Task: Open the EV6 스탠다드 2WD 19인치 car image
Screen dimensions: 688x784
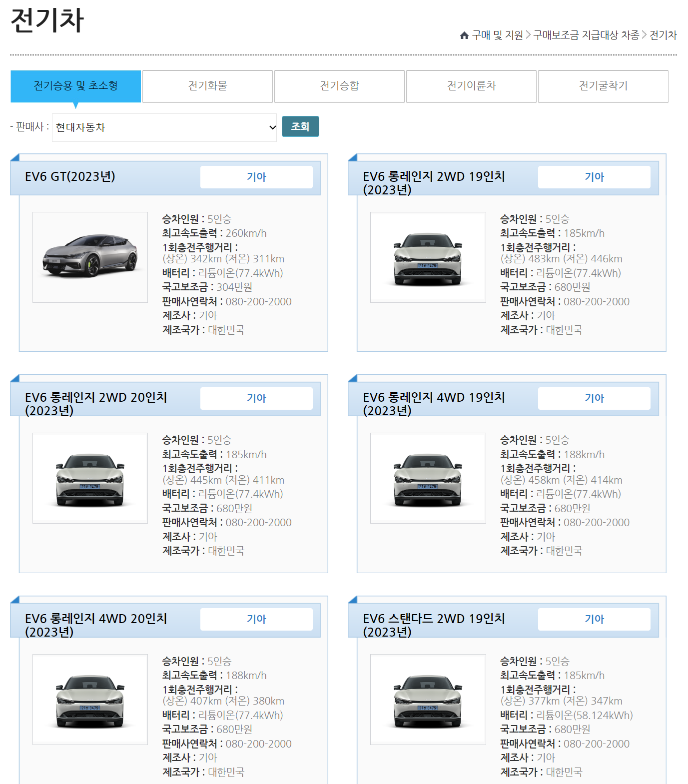Action: (x=428, y=700)
